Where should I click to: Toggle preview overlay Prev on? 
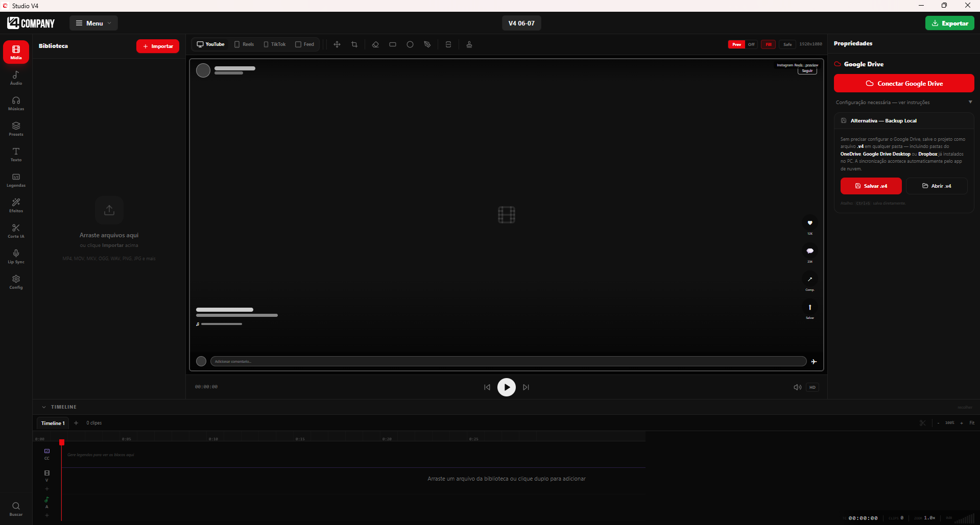point(736,44)
